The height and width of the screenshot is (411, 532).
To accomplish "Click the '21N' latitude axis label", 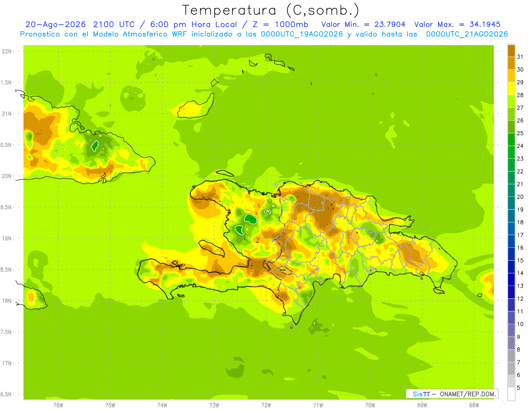I will pyautogui.click(x=8, y=114).
